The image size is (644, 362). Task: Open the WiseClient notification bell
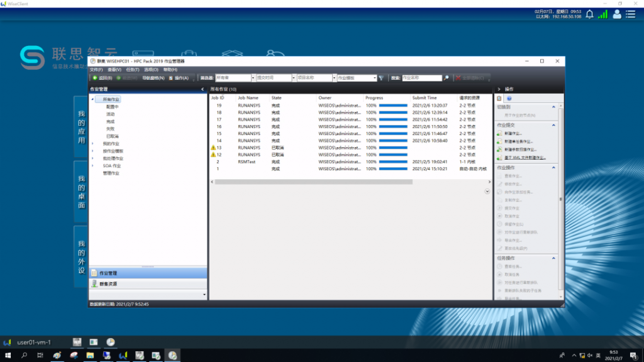[590, 14]
